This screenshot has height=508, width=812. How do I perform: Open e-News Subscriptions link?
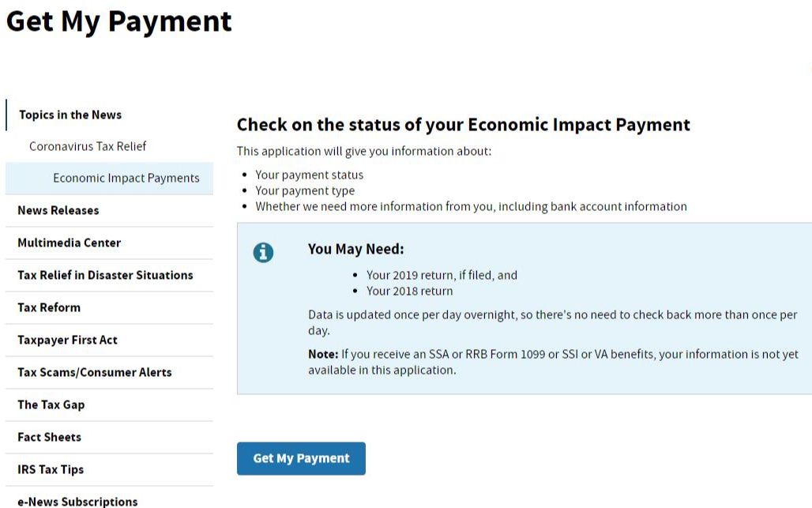tap(77, 501)
